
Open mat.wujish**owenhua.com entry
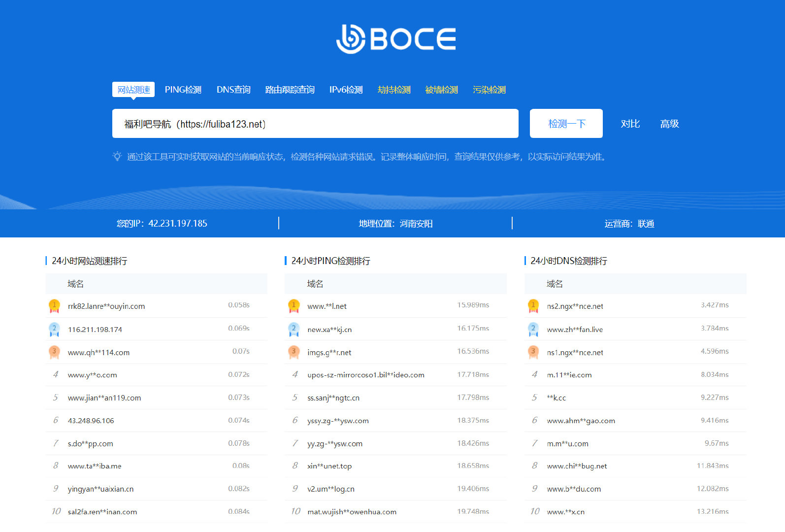click(x=352, y=512)
